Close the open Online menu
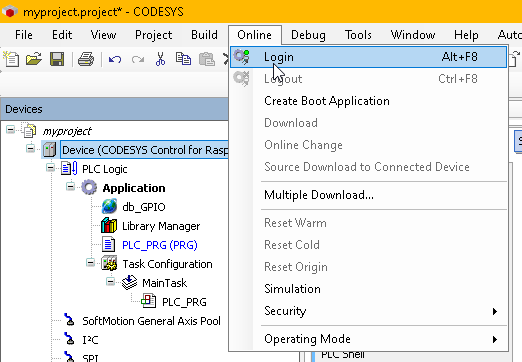This screenshot has height=362, width=522. coord(255,35)
